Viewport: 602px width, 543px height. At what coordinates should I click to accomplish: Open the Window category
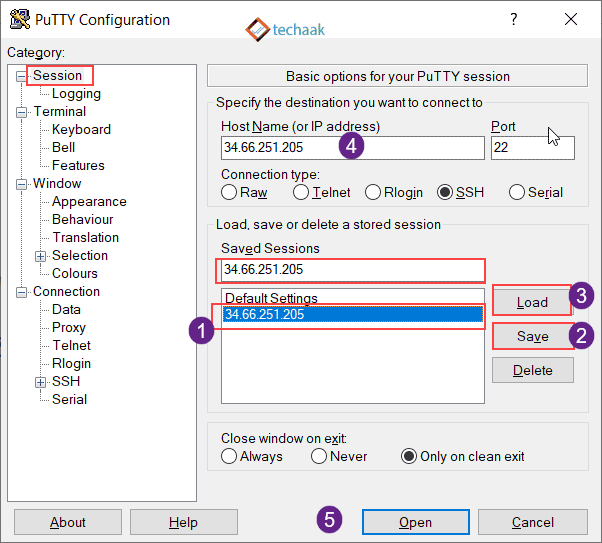pos(57,184)
